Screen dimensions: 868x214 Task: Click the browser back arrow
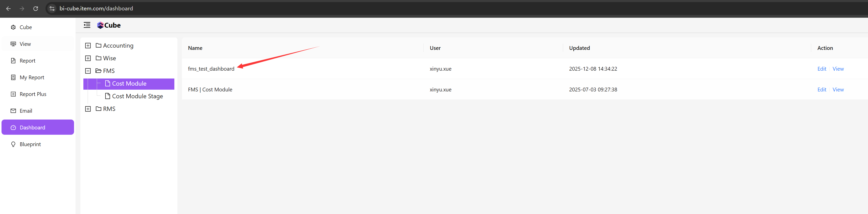coord(8,8)
